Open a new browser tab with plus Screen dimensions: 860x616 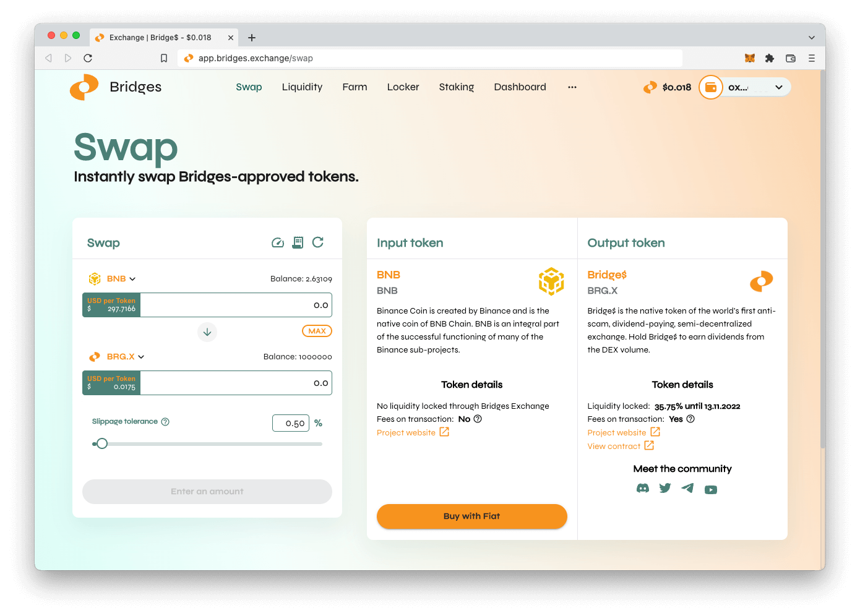click(252, 38)
